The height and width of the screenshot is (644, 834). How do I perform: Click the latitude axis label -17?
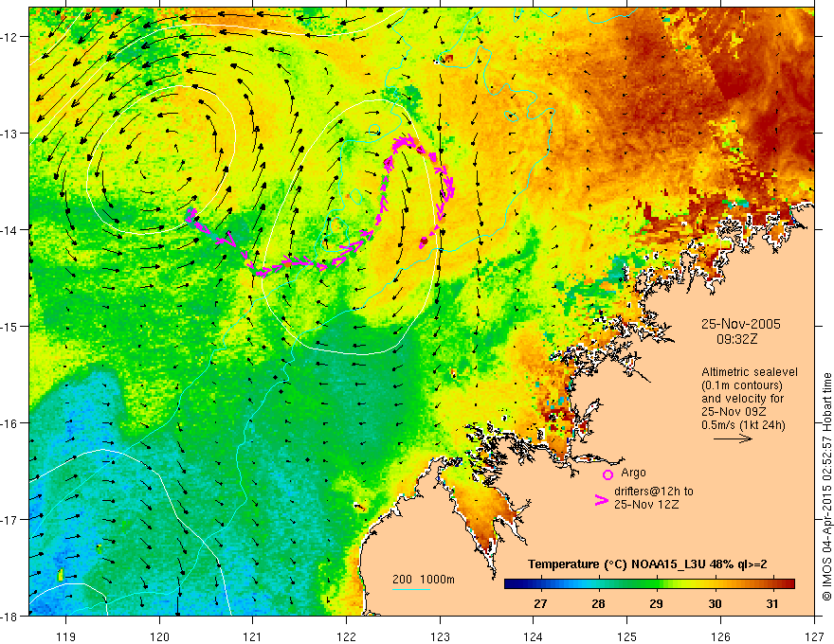point(9,519)
